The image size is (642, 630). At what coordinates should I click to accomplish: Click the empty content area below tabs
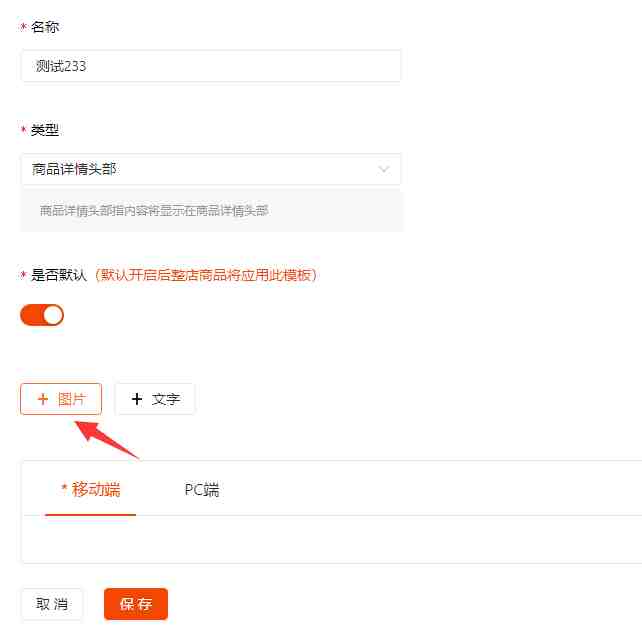(x=332, y=538)
